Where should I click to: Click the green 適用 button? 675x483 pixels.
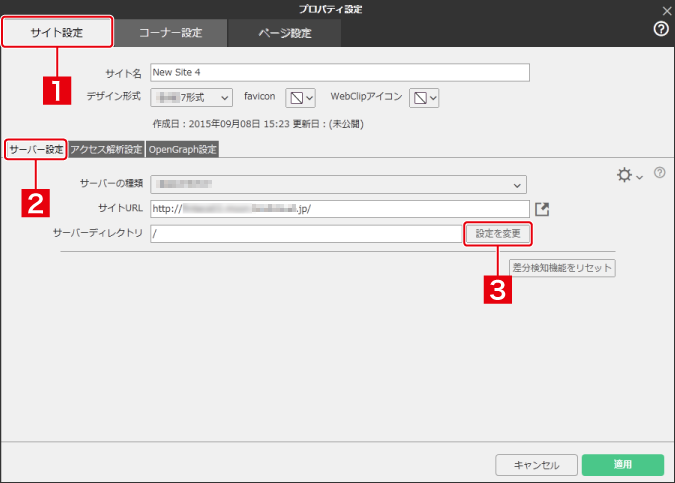pyautogui.click(x=623, y=464)
